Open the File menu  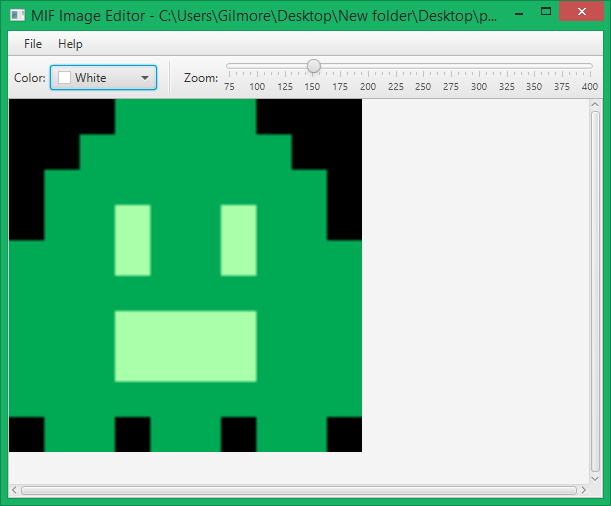(x=33, y=44)
